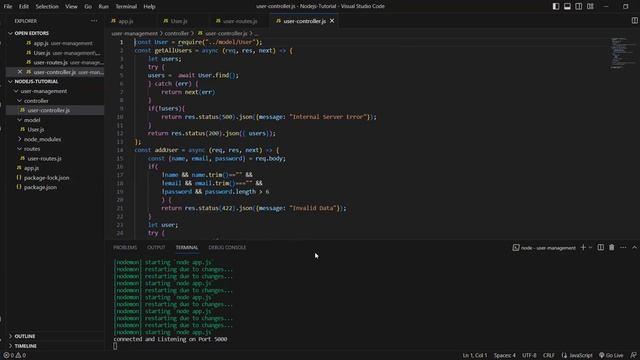Viewport: 640px width, 360px height.
Task: Open the Go menu
Action: click(x=88, y=7)
